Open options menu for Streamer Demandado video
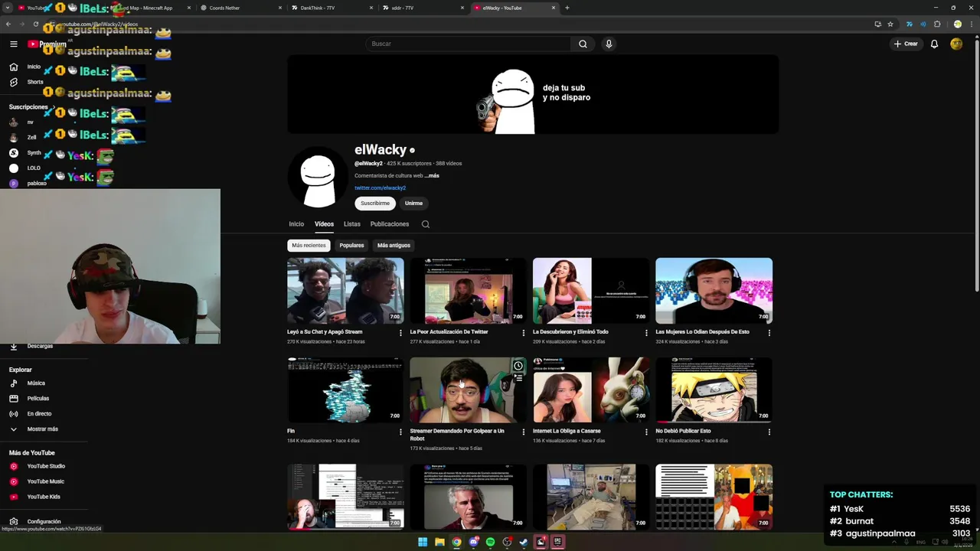Image resolution: width=980 pixels, height=551 pixels. point(524,432)
